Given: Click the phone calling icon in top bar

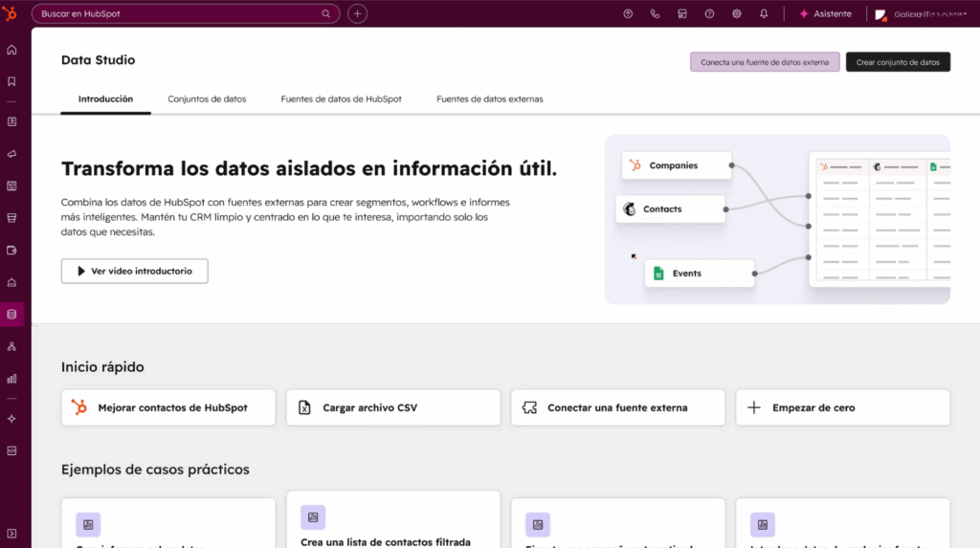Looking at the screenshot, I should tap(655, 14).
